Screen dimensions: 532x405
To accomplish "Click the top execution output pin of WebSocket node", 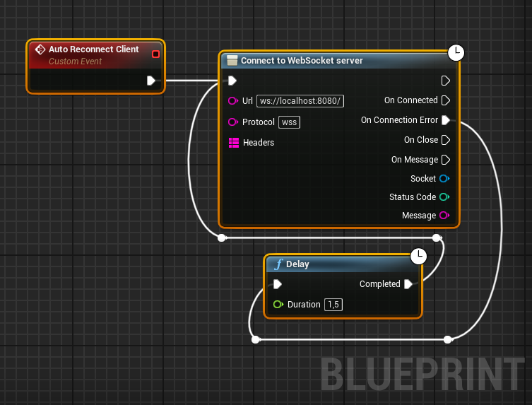I will [x=446, y=81].
